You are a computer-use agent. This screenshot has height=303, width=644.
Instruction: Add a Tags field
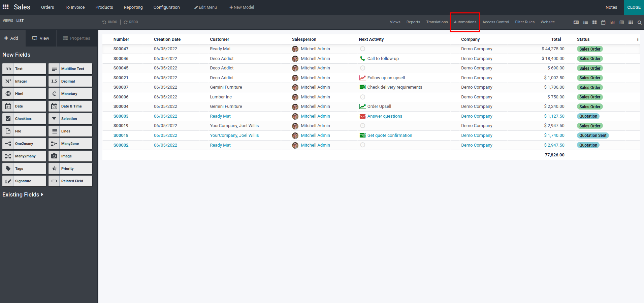coord(24,169)
